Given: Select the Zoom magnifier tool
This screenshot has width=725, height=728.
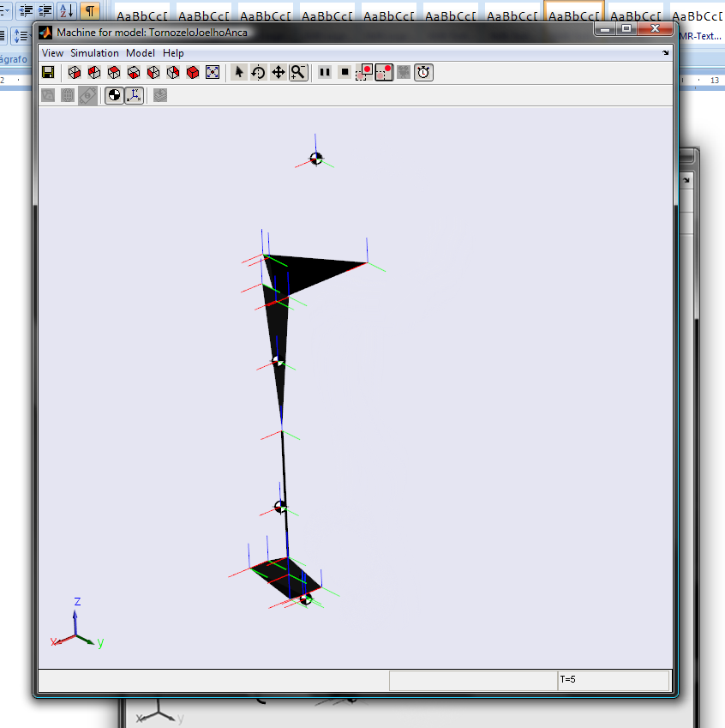Looking at the screenshot, I should pos(298,73).
